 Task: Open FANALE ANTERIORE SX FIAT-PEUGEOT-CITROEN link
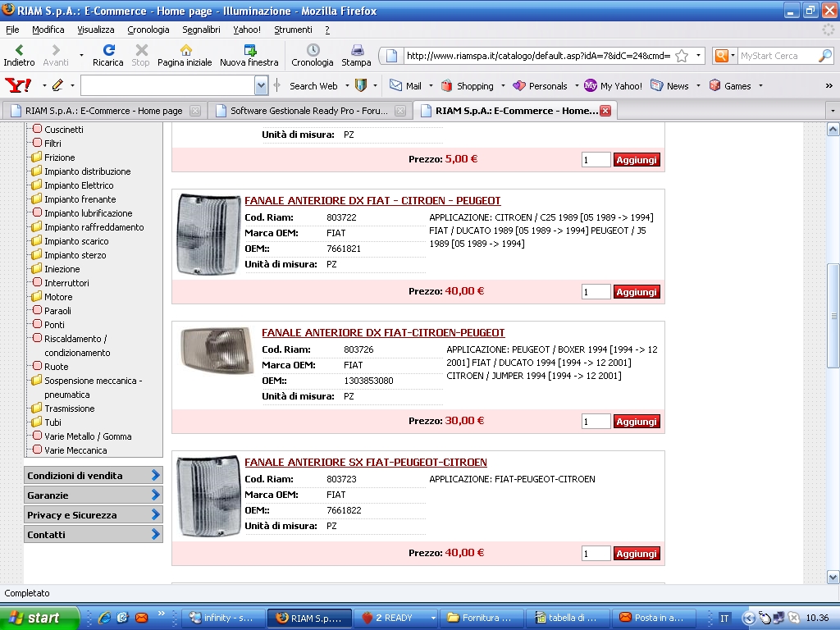click(x=366, y=462)
